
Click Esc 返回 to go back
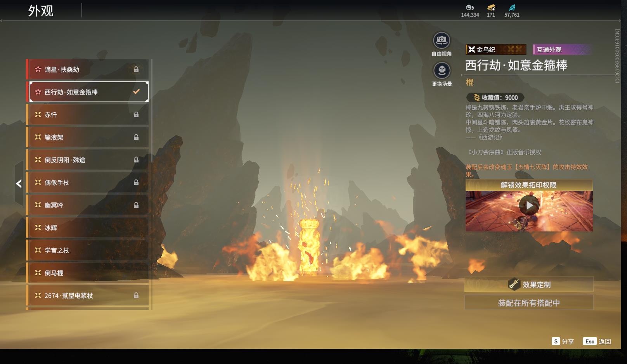point(597,342)
